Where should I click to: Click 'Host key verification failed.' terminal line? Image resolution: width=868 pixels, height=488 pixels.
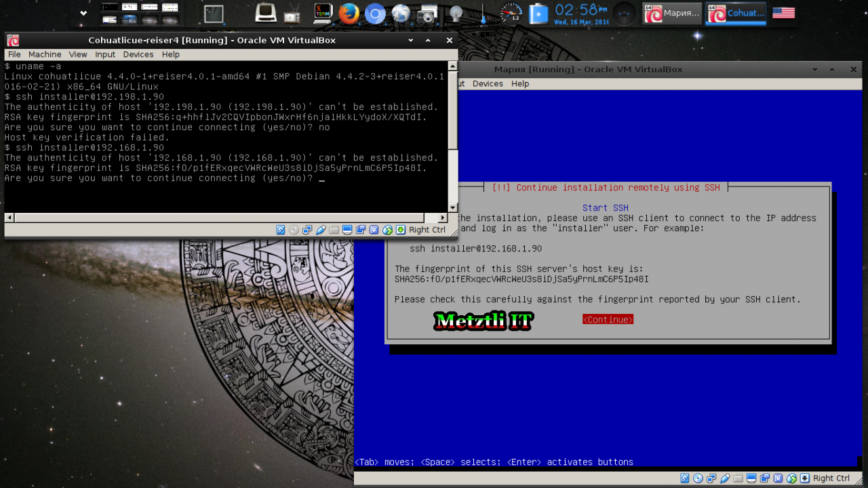click(86, 138)
